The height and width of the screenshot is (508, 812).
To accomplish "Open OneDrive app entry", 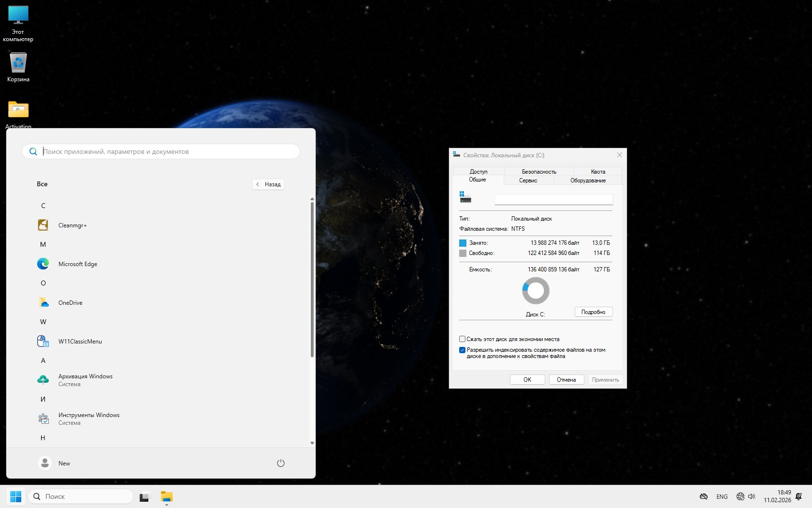I will 70,303.
